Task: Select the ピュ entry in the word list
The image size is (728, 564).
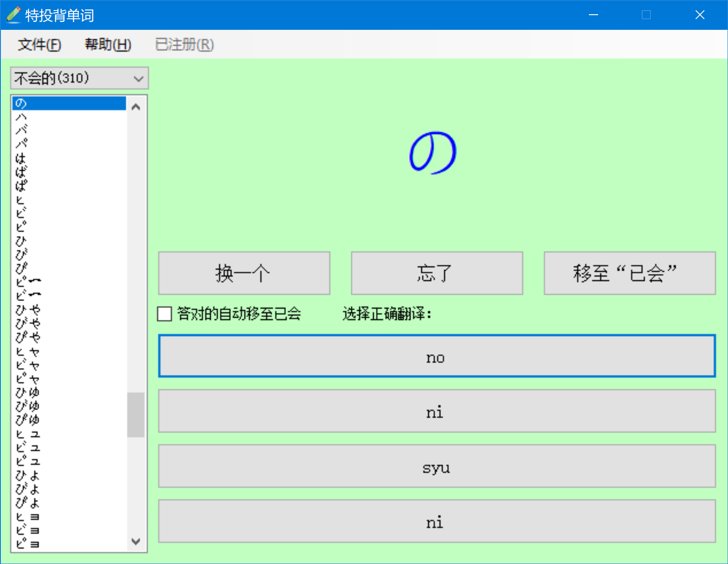Action: click(69, 461)
